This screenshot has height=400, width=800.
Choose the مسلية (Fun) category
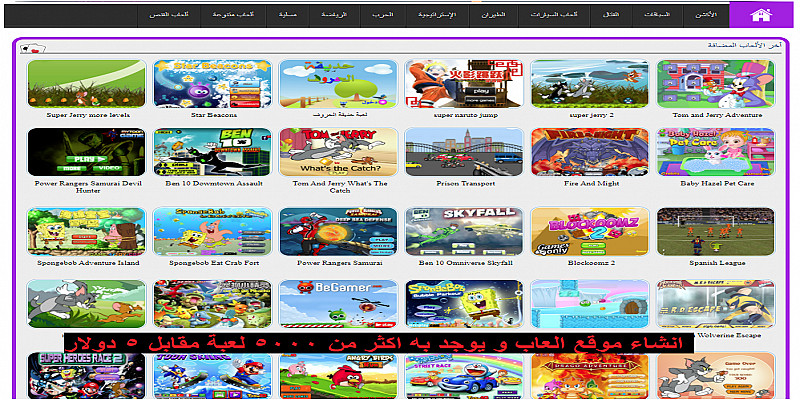[x=288, y=15]
